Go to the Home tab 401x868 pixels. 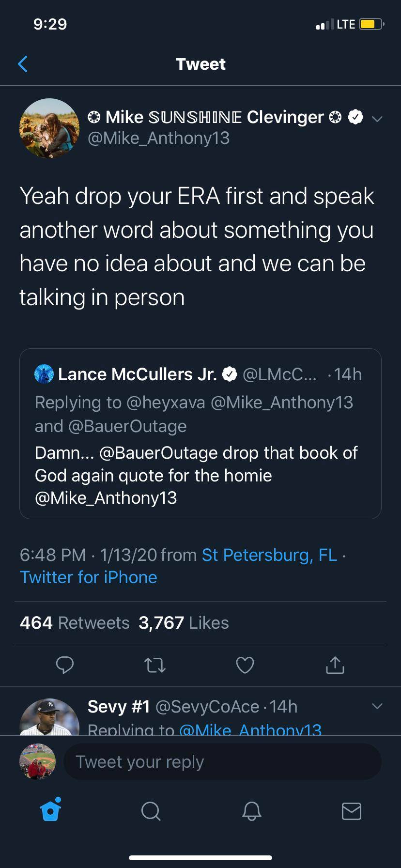pyautogui.click(x=50, y=812)
